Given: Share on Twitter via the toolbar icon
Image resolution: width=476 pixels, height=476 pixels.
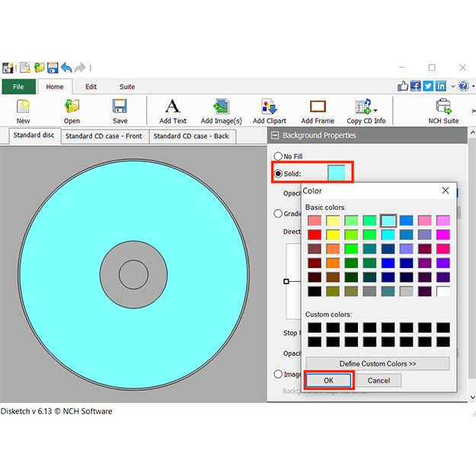Looking at the screenshot, I should (428, 86).
